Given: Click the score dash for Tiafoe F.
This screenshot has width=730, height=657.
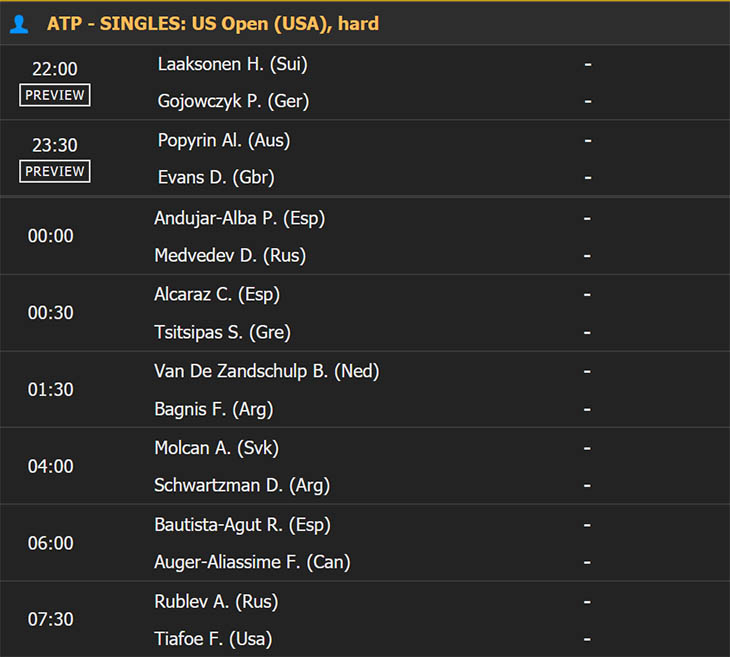Looking at the screenshot, I should coord(588,639).
